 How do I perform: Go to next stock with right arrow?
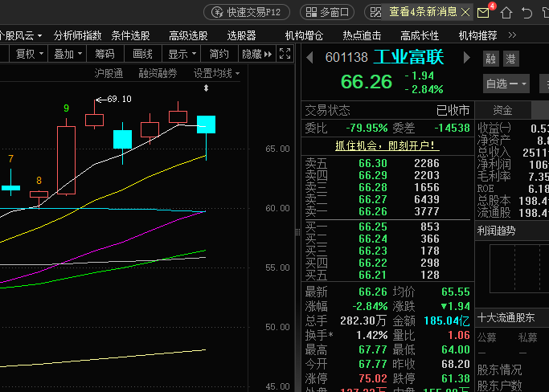click(x=467, y=57)
